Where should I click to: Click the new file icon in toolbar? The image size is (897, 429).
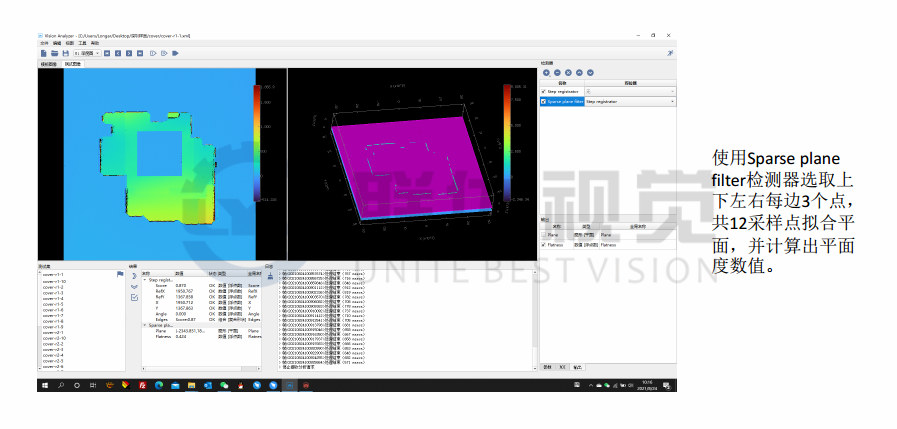[43, 52]
